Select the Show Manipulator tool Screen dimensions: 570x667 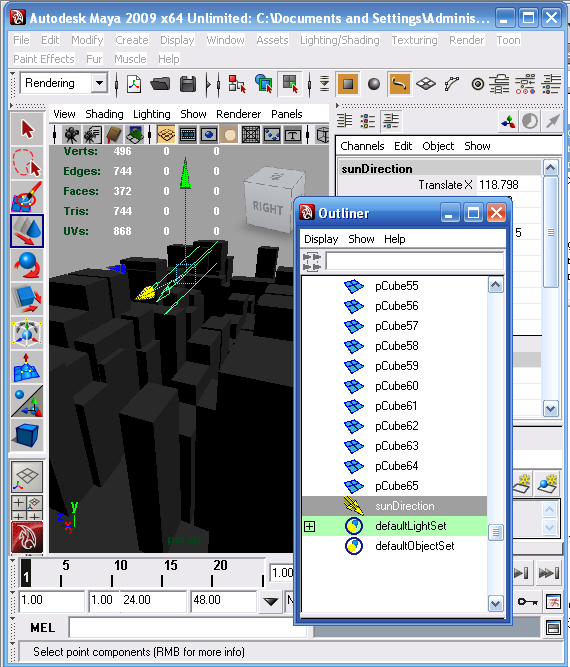(x=27, y=401)
